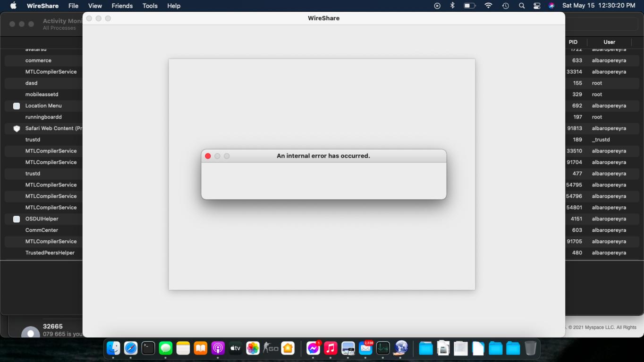Open the View menu
Screen dimensions: 644x362
pyautogui.click(x=95, y=6)
